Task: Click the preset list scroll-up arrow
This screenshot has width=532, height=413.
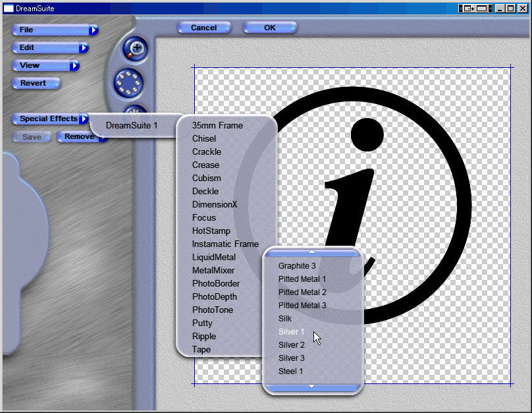Action: coord(312,252)
